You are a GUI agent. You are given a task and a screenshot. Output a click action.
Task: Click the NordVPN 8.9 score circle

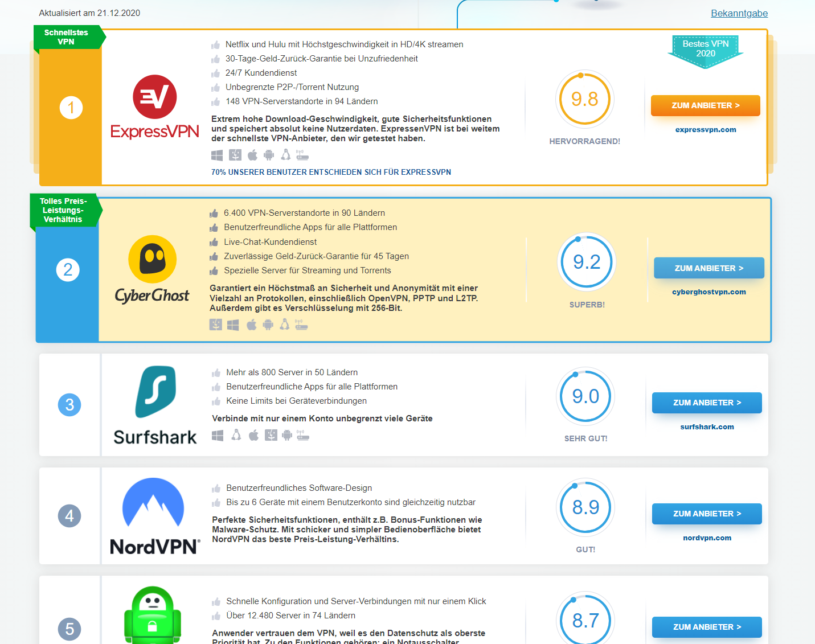(585, 507)
